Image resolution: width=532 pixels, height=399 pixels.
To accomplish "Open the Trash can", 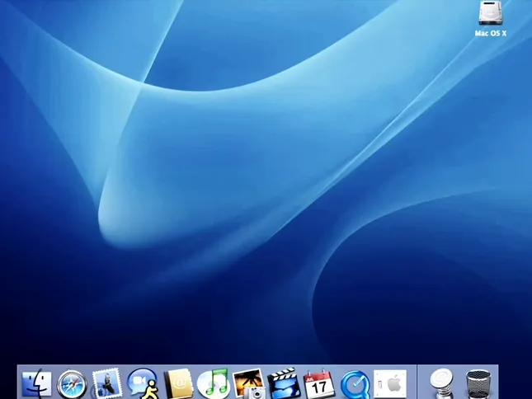I will [x=478, y=383].
